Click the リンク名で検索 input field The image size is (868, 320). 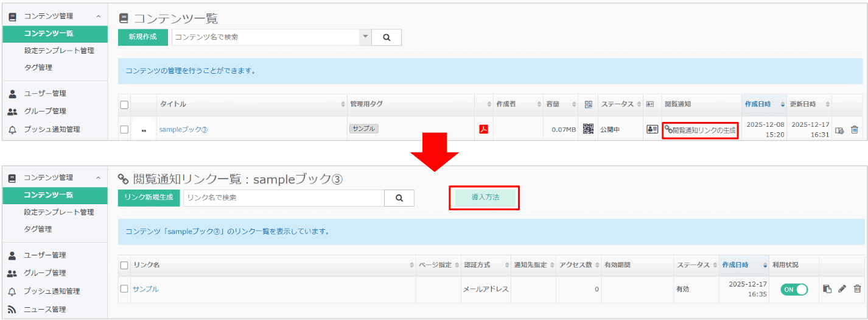point(283,198)
